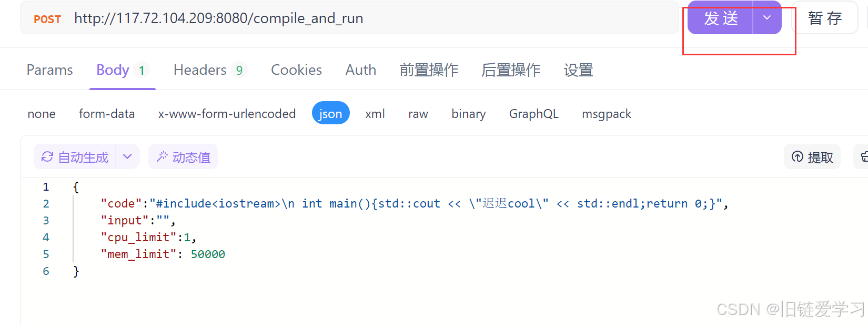
Task: Switch to the Params tab
Action: tap(50, 70)
